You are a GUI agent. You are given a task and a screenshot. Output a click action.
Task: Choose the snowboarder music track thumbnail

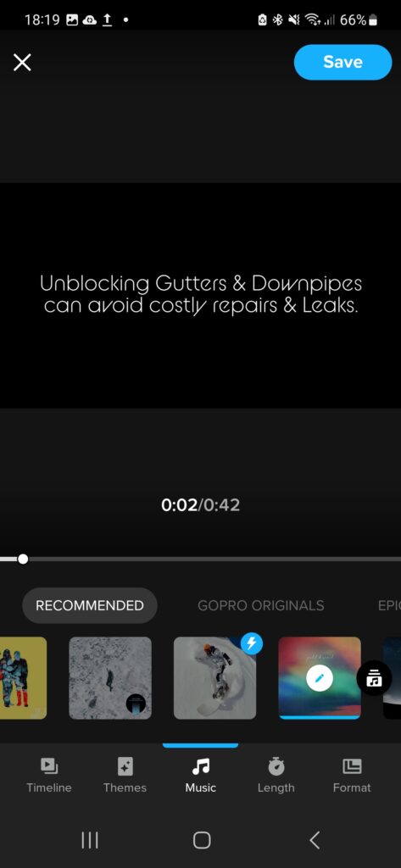pos(214,678)
